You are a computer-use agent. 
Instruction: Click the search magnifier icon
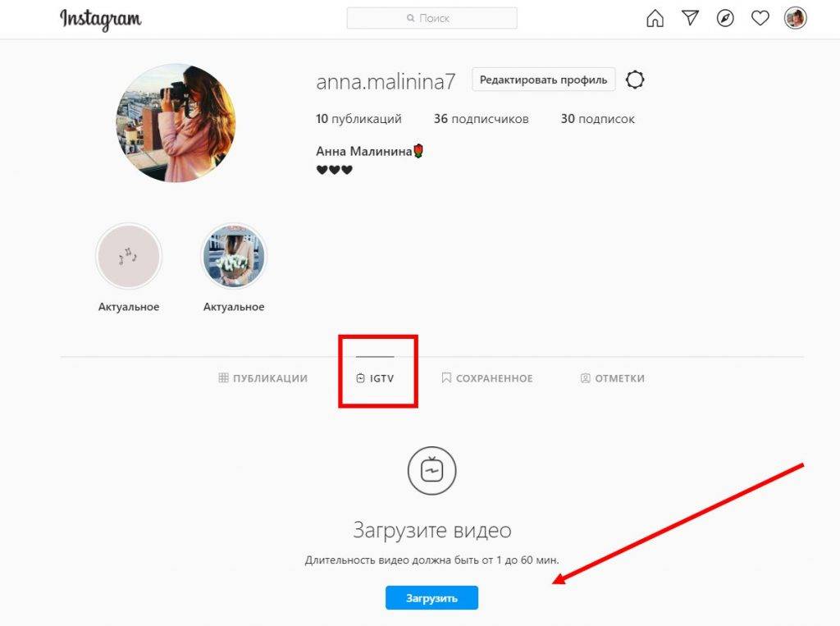410,18
